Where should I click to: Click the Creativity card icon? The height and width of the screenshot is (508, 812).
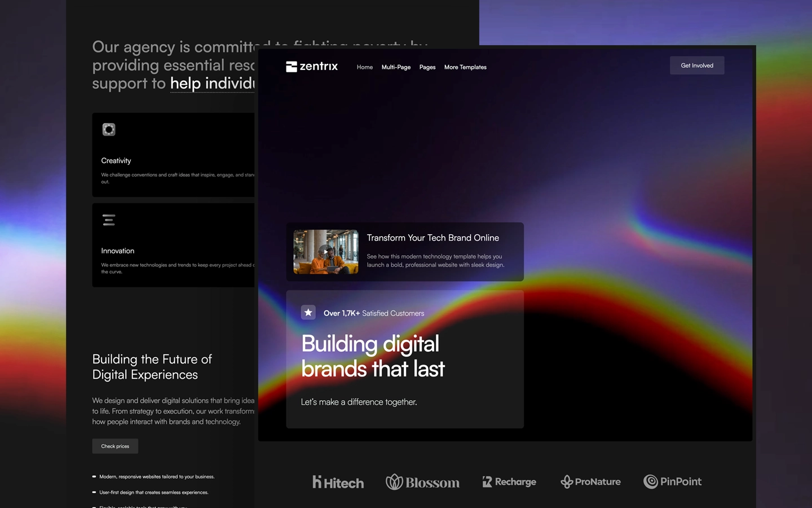pos(109,129)
